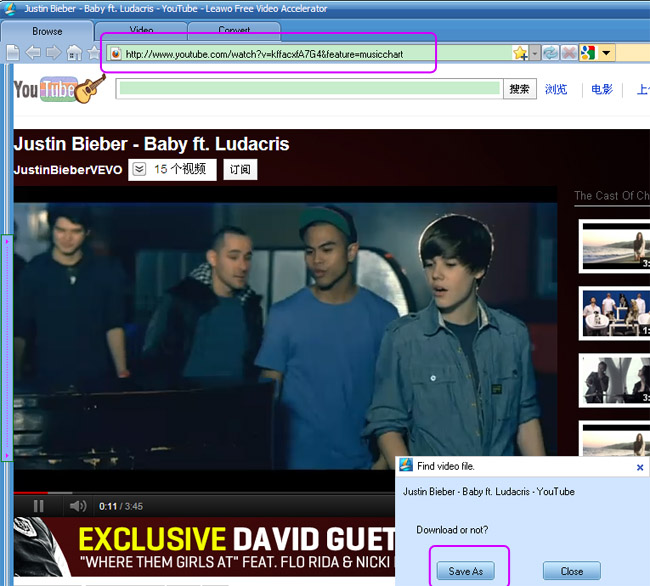
Task: Click the site icon in address bar
Action: (x=116, y=54)
